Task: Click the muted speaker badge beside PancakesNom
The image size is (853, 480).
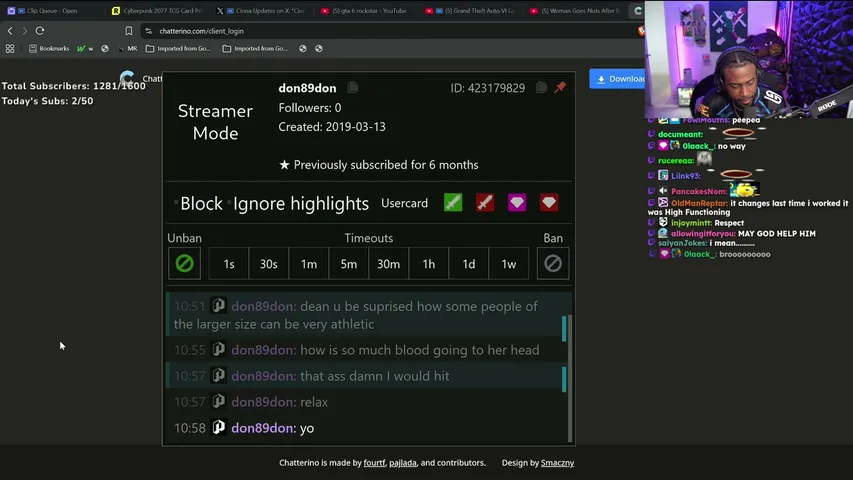Action: tap(663, 191)
